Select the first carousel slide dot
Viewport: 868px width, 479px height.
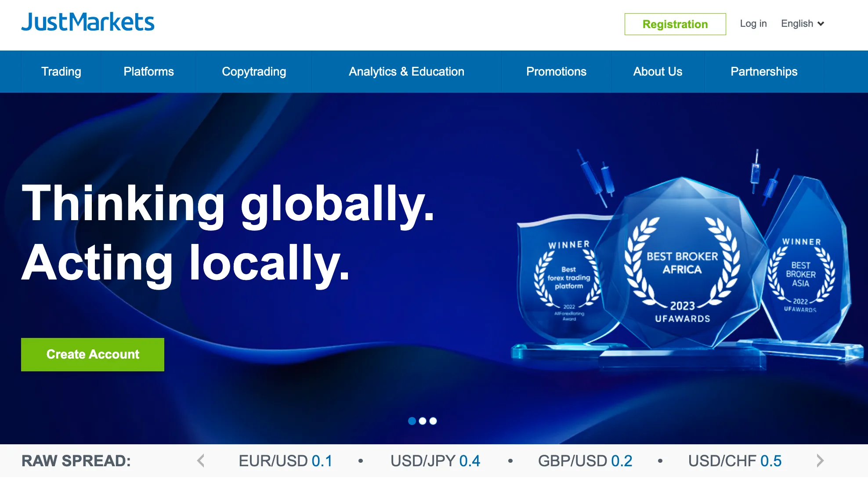[x=412, y=421]
